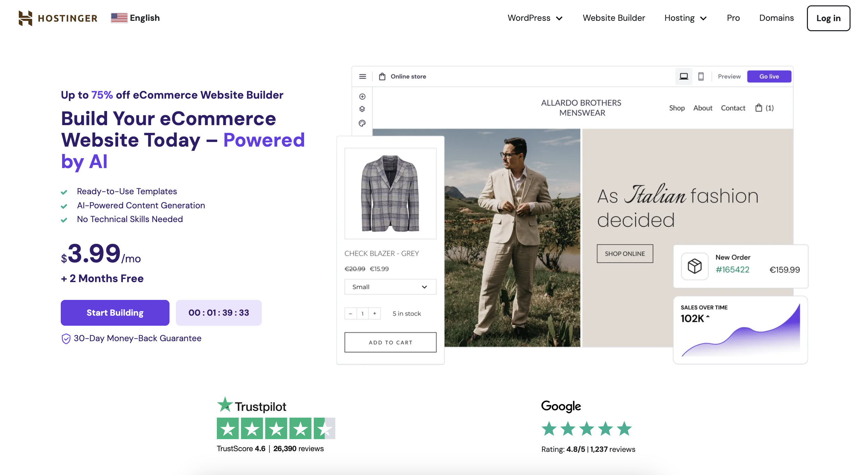Click the man in linen suit photo
Screen dimensions: 868x475
click(x=512, y=238)
